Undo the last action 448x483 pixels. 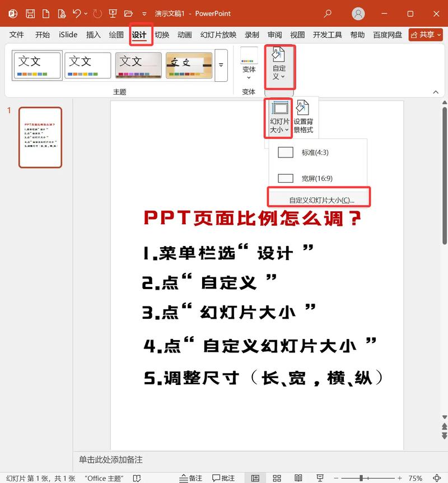[77, 13]
